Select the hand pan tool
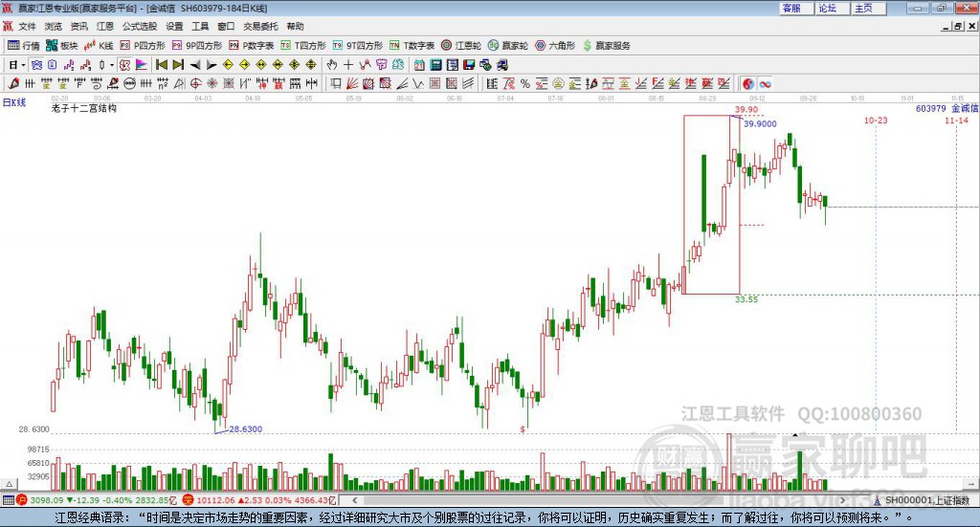 click(332, 65)
